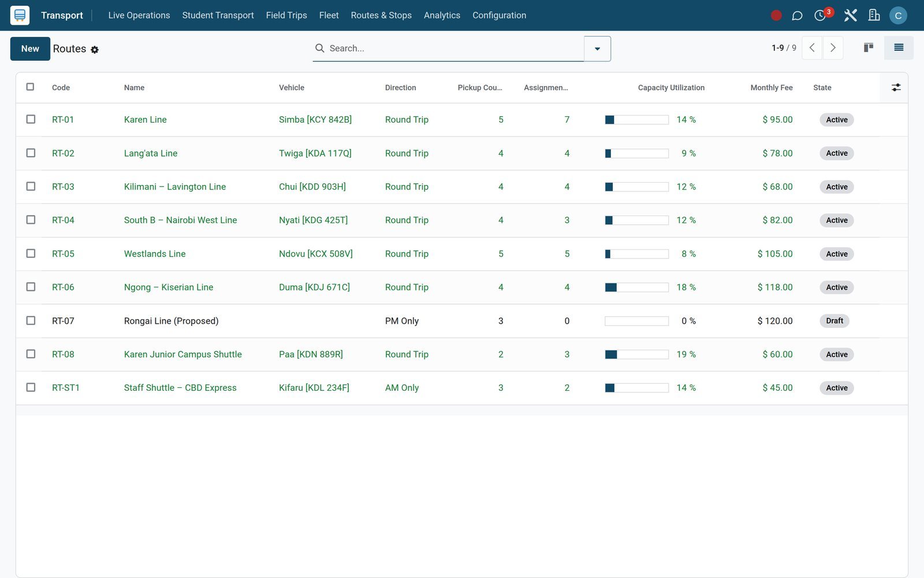Select the RT-01 Karen Line row checkbox
Image resolution: width=924 pixels, height=578 pixels.
pyautogui.click(x=31, y=119)
